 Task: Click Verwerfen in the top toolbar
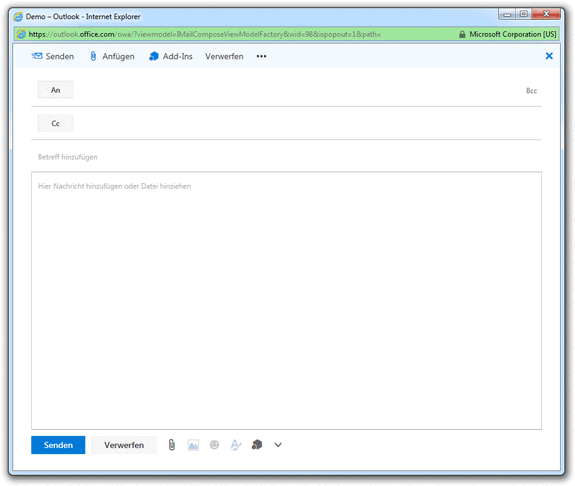[224, 56]
